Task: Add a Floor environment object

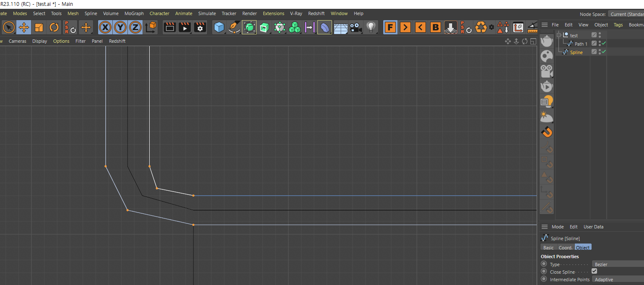Action: coord(340,28)
